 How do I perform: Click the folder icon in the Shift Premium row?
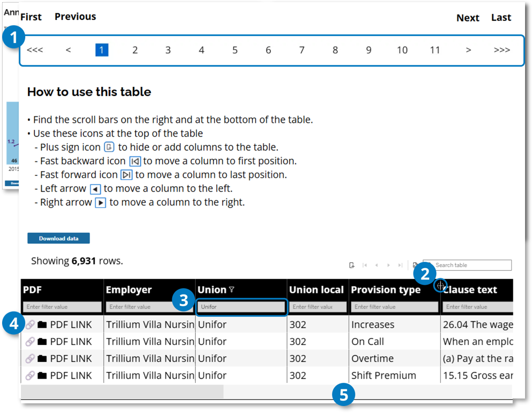point(42,375)
